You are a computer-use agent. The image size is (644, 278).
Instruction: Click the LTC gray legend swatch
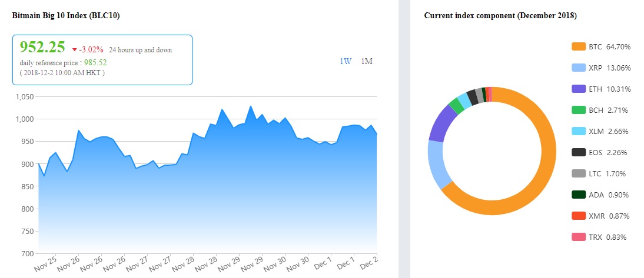(578, 173)
